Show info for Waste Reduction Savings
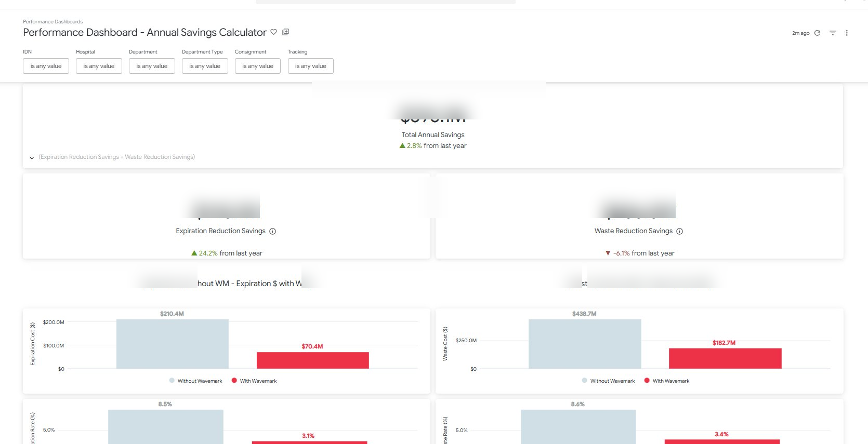Viewport: 868px width, 444px height. pyautogui.click(x=680, y=232)
